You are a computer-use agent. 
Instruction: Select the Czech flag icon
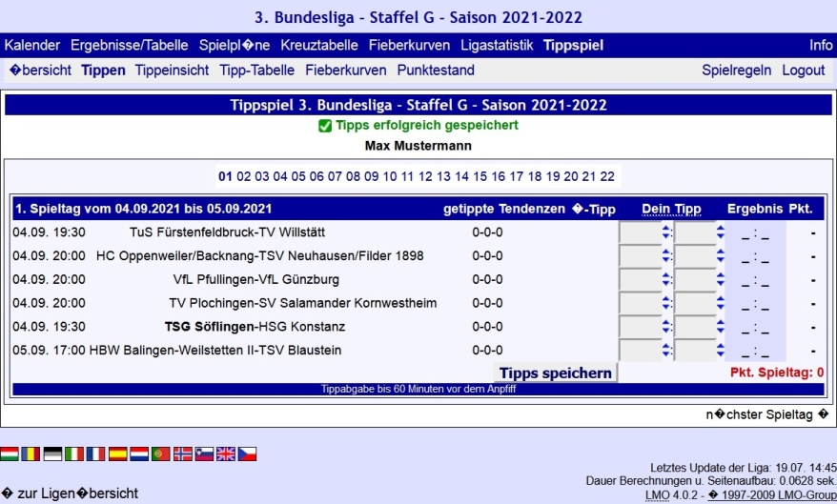(x=248, y=454)
